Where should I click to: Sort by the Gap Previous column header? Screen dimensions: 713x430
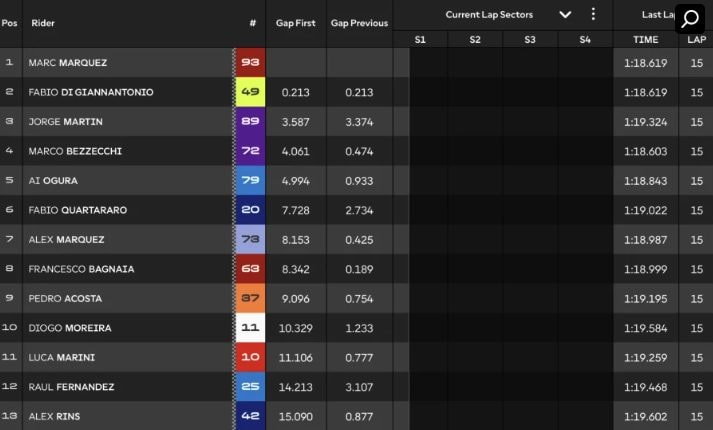pyautogui.click(x=359, y=22)
